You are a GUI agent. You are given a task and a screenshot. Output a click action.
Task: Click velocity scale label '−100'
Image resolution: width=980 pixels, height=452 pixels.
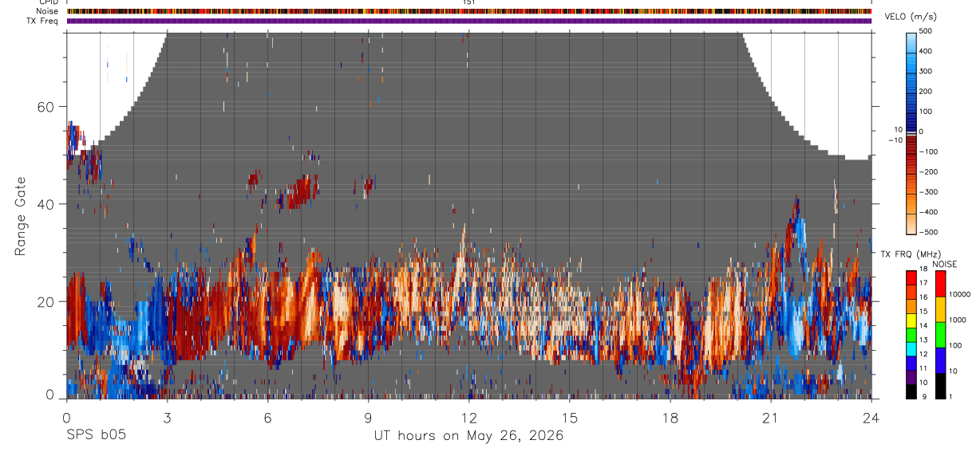click(927, 151)
